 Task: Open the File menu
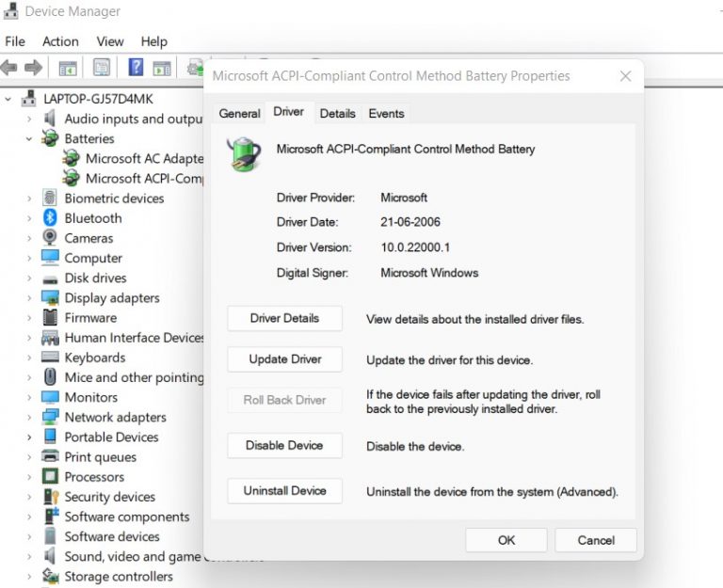click(x=15, y=41)
